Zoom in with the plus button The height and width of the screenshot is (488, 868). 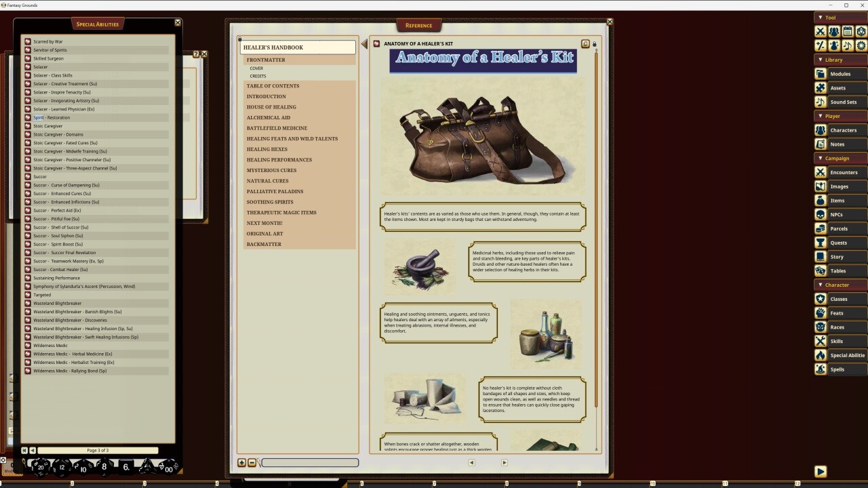[x=241, y=462]
